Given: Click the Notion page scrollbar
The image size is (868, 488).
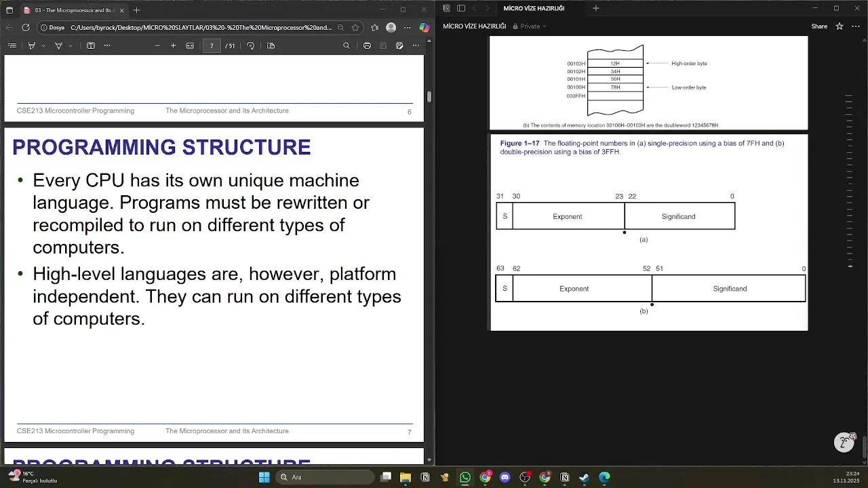Looking at the screenshot, I should 865,447.
